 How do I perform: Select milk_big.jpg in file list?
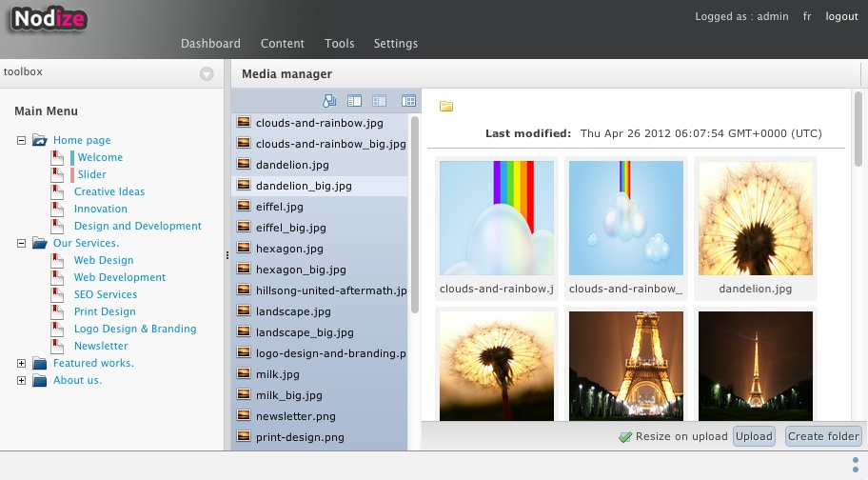[x=320, y=395]
